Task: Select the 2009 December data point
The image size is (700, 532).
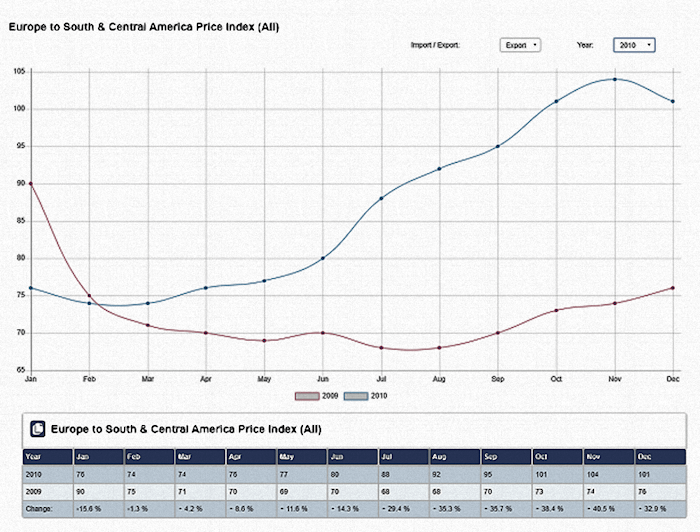Action: tap(672, 288)
